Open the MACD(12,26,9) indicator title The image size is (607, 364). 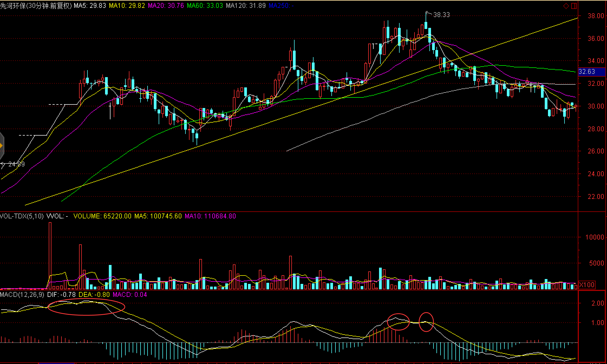click(x=22, y=295)
